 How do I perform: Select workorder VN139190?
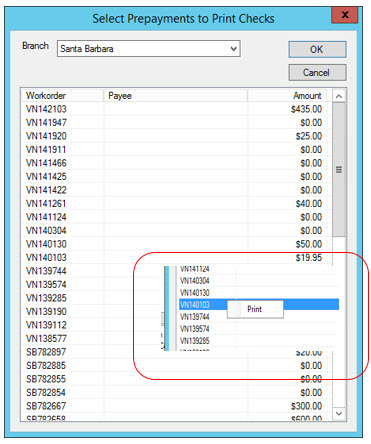tap(46, 312)
